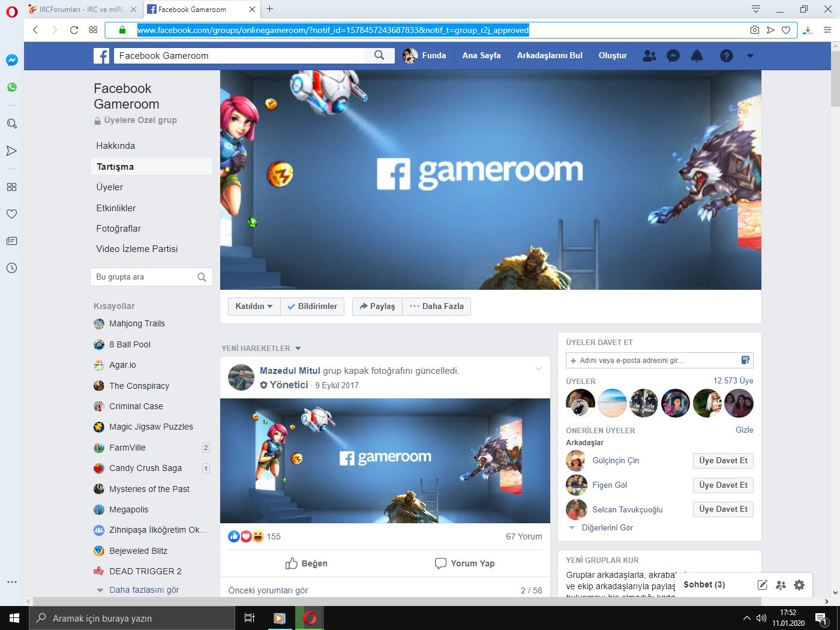Expand Diğerlerini Gör suggested members
The width and height of the screenshot is (840, 630).
pos(607,528)
